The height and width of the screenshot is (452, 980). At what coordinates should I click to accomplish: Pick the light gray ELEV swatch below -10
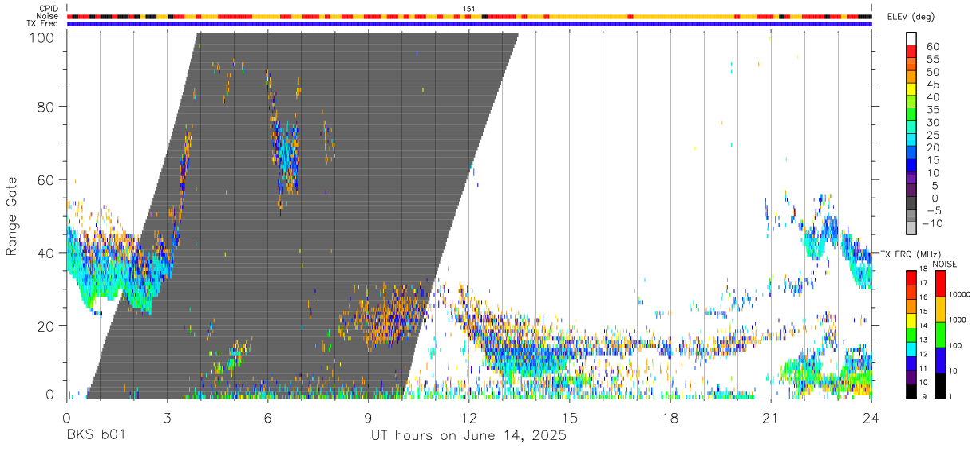911,229
